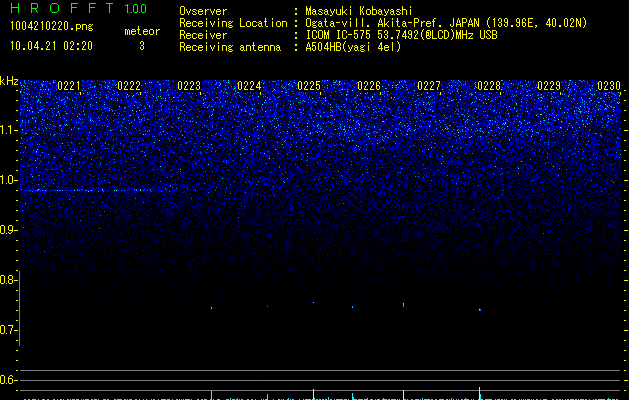Click the 0224 time marker
This screenshot has height=400, width=629.
pyautogui.click(x=249, y=86)
